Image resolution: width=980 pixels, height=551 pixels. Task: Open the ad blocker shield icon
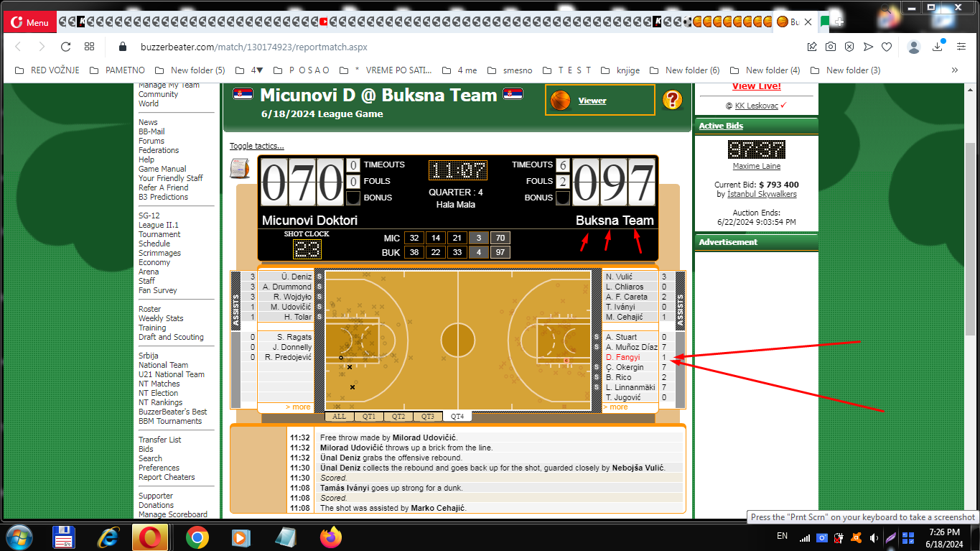(x=849, y=47)
